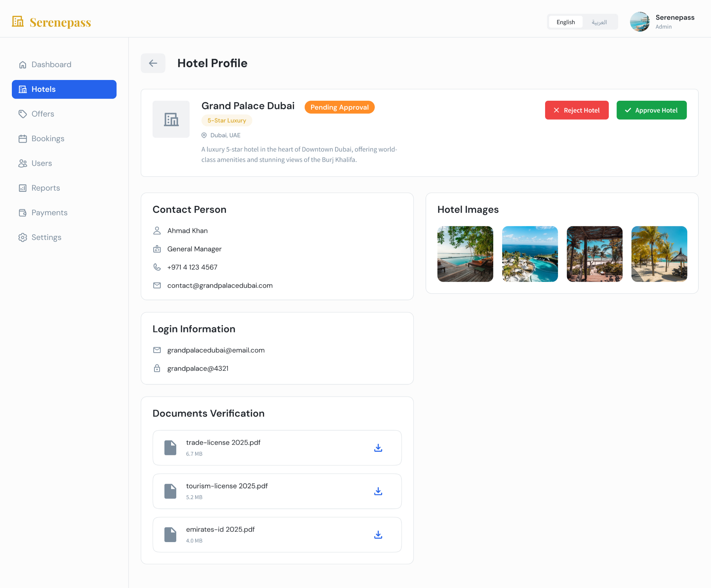Click the badge icon beside General Manager

157,249
